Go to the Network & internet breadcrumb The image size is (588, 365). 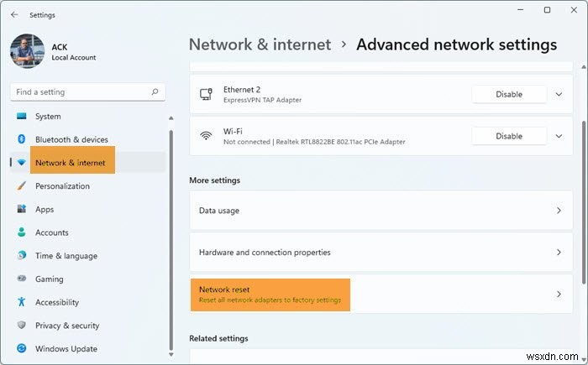point(260,44)
